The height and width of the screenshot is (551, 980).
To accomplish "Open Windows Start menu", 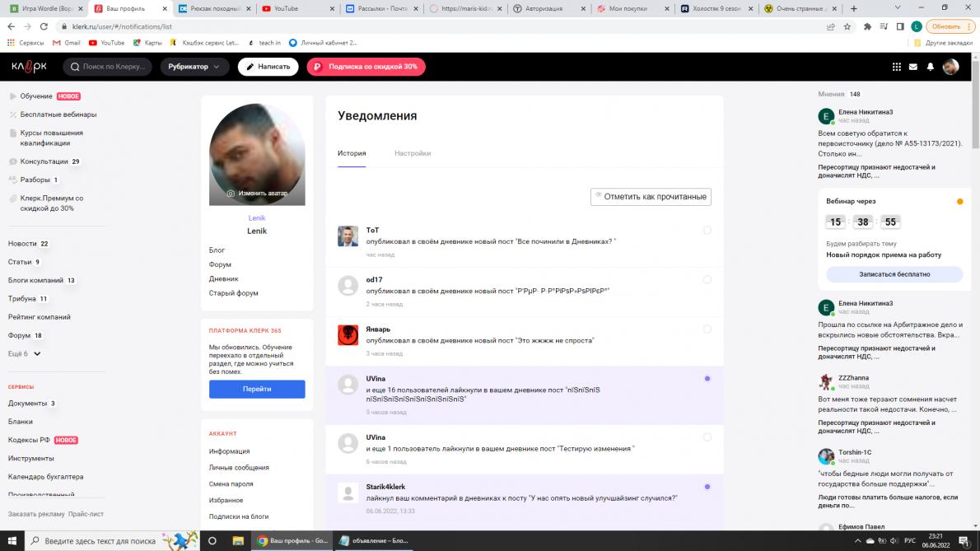I will click(12, 541).
